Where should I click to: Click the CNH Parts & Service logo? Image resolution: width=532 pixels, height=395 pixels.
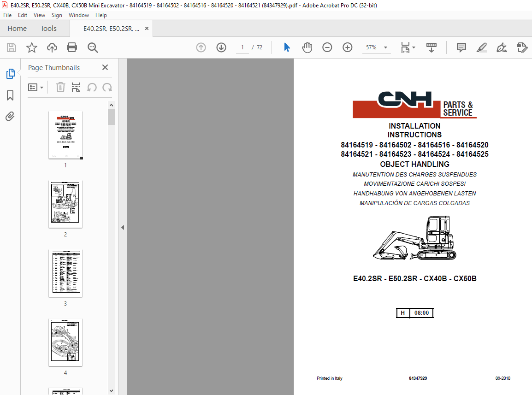(x=414, y=105)
